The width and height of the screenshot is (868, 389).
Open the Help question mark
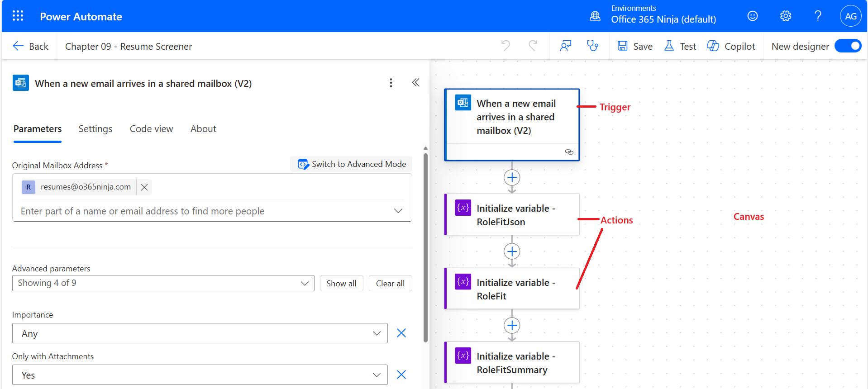pyautogui.click(x=818, y=16)
